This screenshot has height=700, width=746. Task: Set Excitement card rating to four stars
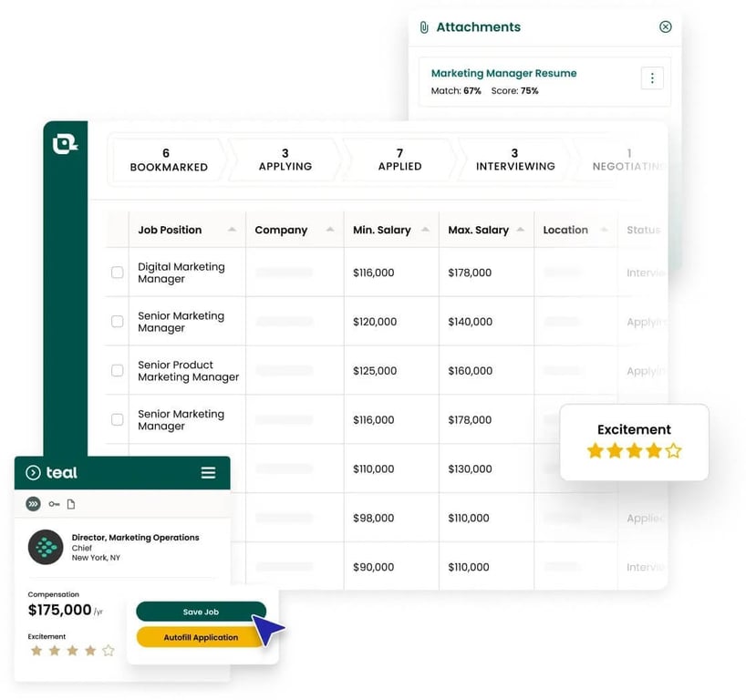654,450
